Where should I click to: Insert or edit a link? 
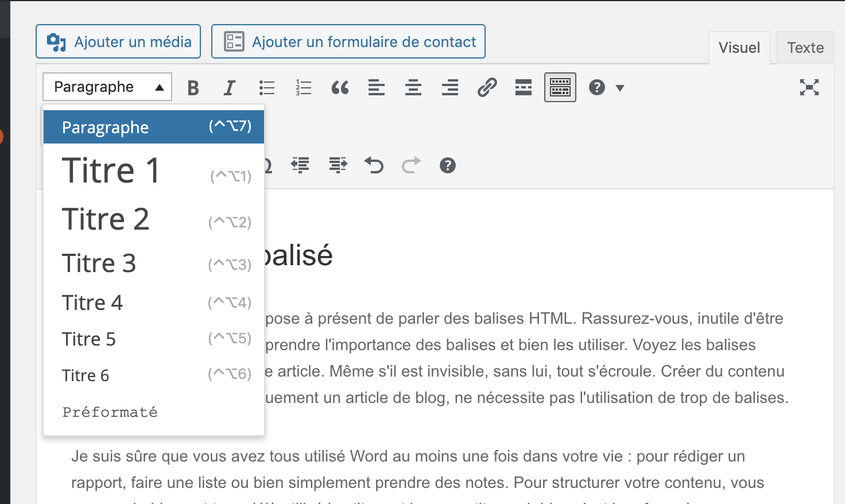coord(487,88)
